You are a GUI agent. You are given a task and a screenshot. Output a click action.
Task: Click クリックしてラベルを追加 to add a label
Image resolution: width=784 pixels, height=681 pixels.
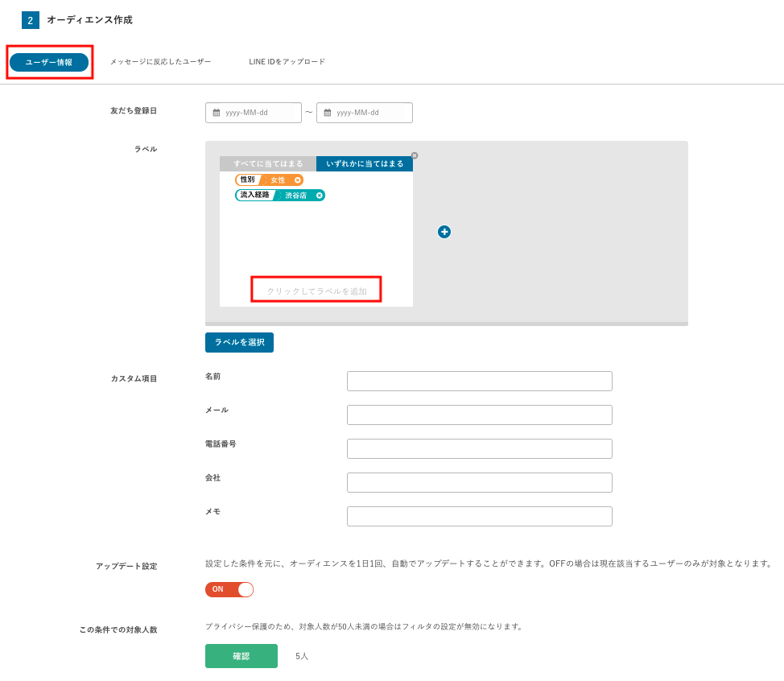pos(316,291)
